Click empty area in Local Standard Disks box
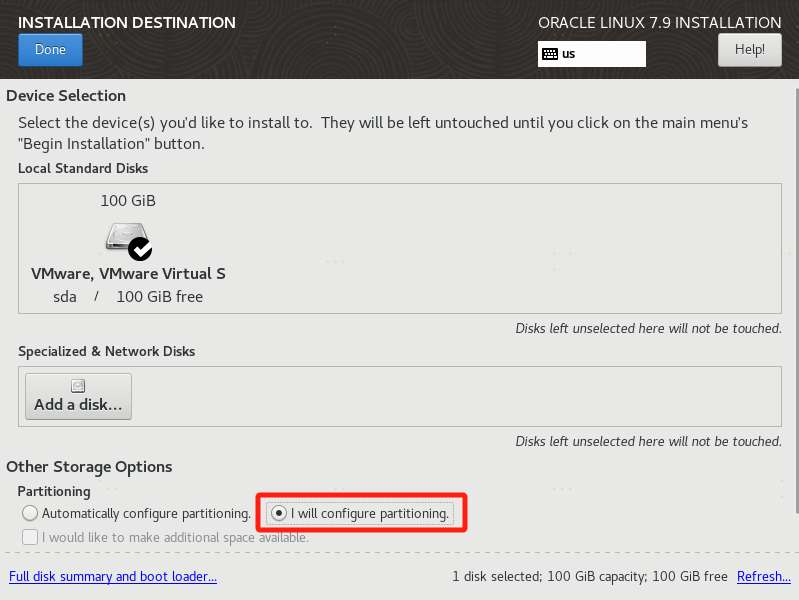The image size is (799, 600). coord(500,250)
